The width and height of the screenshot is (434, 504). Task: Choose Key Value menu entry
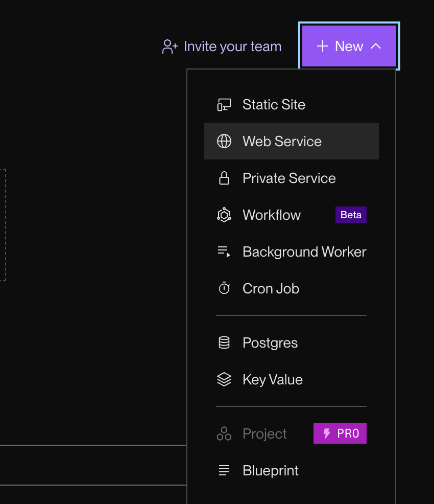tap(291, 379)
